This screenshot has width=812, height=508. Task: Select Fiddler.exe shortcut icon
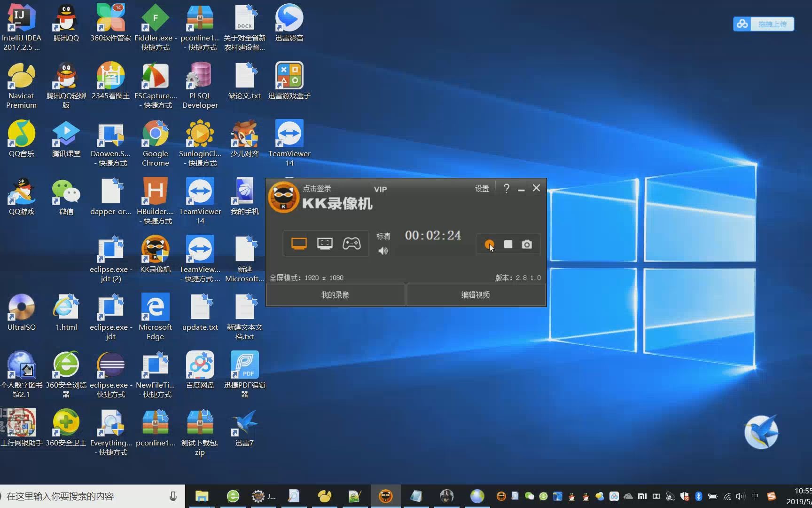(x=156, y=27)
